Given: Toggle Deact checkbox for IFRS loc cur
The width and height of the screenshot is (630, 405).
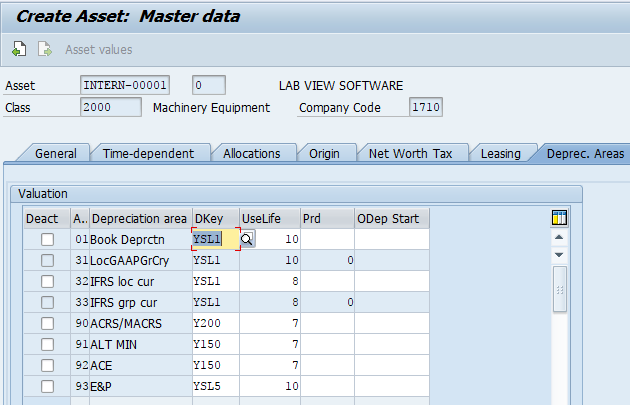Looking at the screenshot, I should pyautogui.click(x=47, y=281).
